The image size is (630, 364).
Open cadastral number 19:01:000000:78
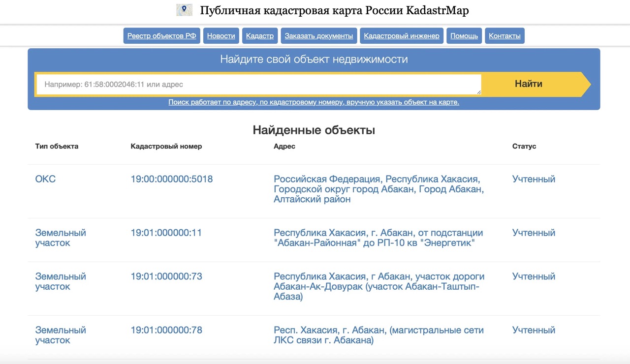(x=166, y=330)
